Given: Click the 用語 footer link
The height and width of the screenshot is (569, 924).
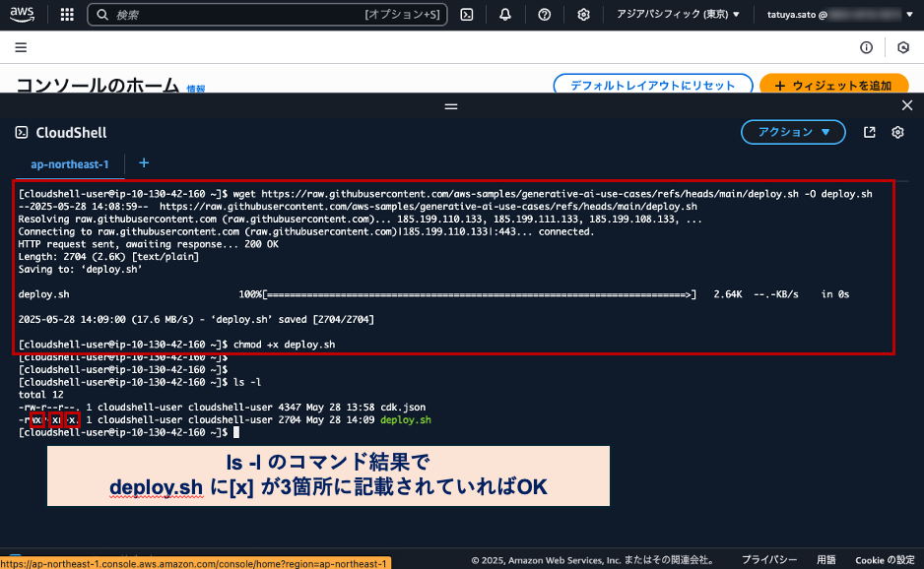Looking at the screenshot, I should pos(826,559).
